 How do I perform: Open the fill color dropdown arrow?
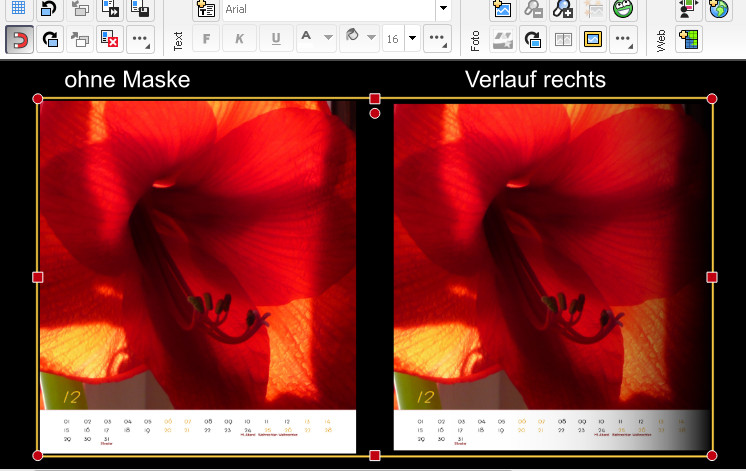point(372,37)
